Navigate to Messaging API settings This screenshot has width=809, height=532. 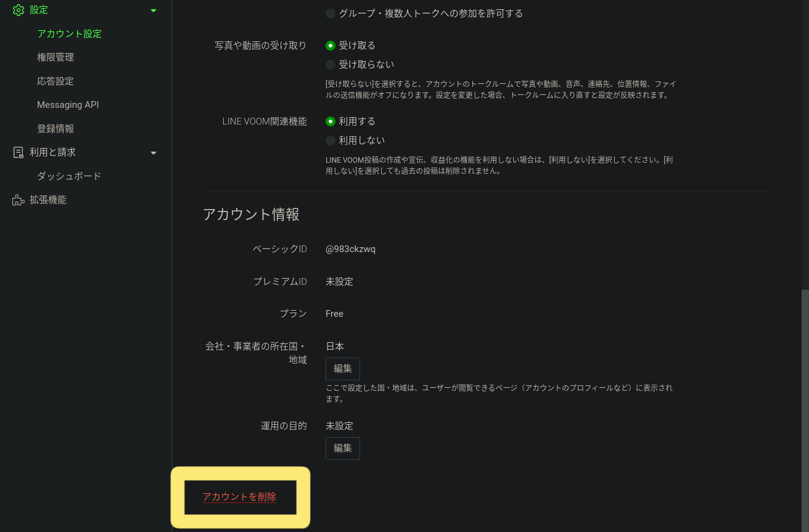pos(68,104)
